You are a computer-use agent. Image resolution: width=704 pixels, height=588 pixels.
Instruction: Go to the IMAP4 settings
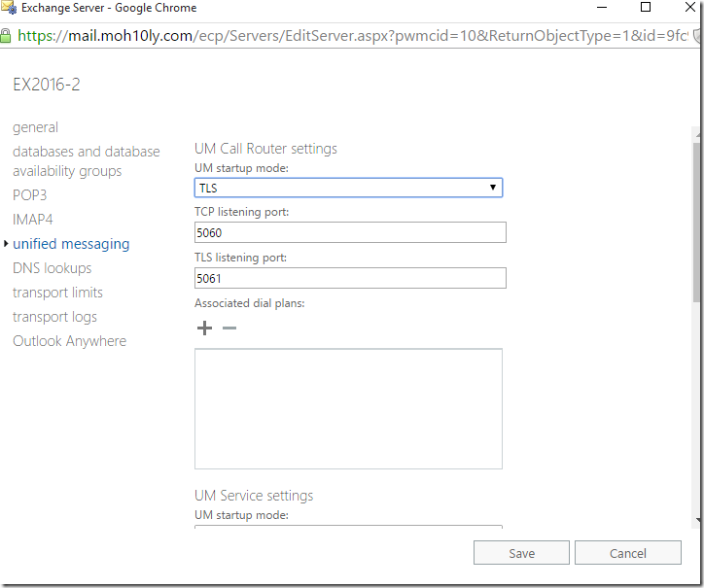(33, 220)
